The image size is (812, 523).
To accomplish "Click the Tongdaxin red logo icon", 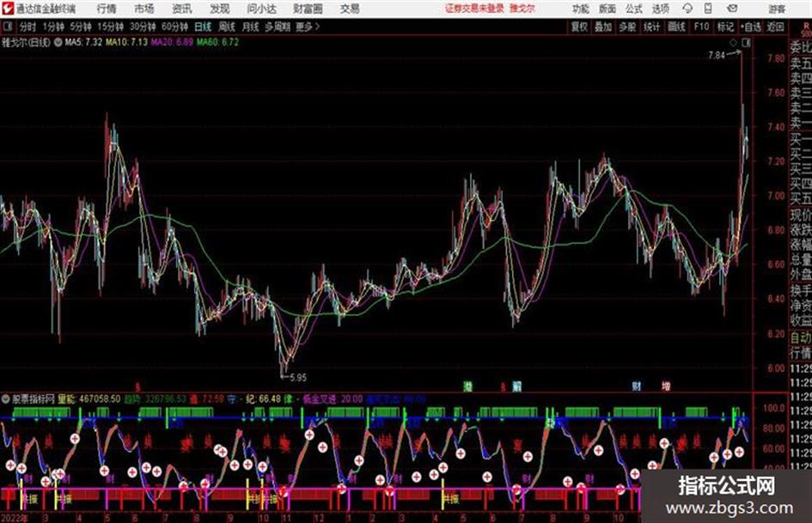I will pos(8,9).
